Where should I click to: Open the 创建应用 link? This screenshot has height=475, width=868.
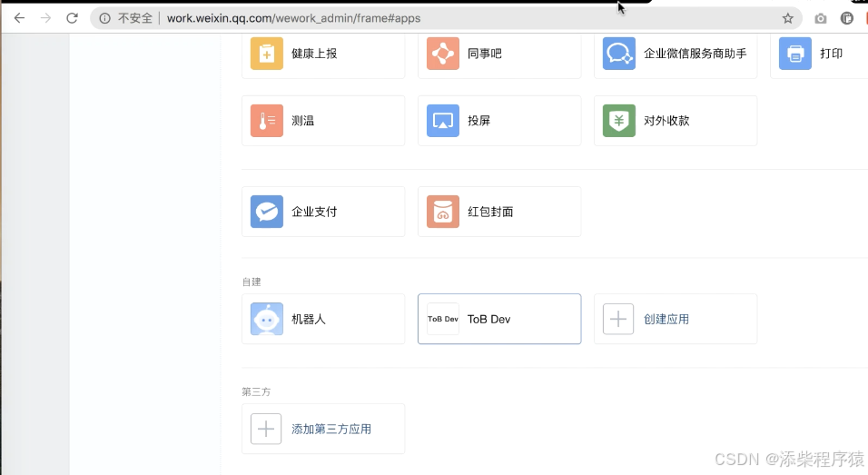click(666, 320)
